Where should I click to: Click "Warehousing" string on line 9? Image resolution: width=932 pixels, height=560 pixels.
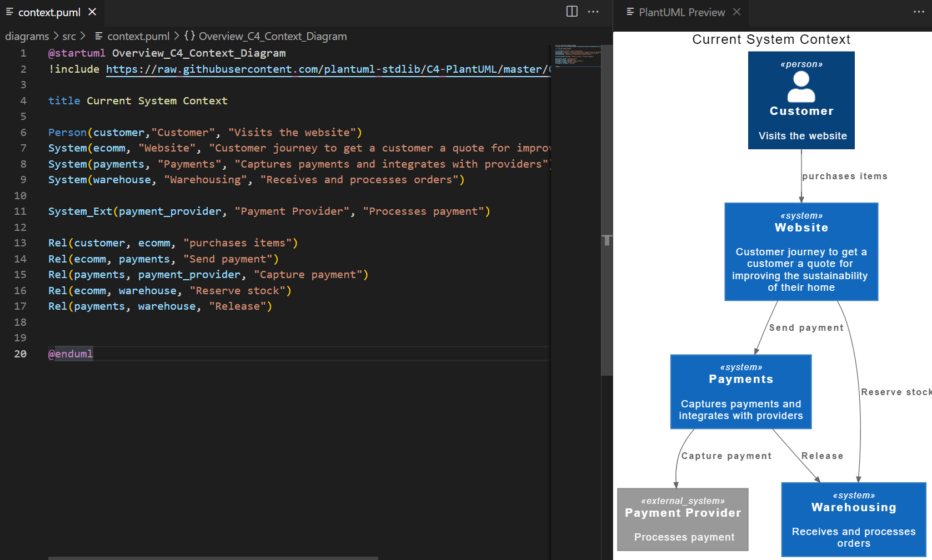pyautogui.click(x=206, y=179)
